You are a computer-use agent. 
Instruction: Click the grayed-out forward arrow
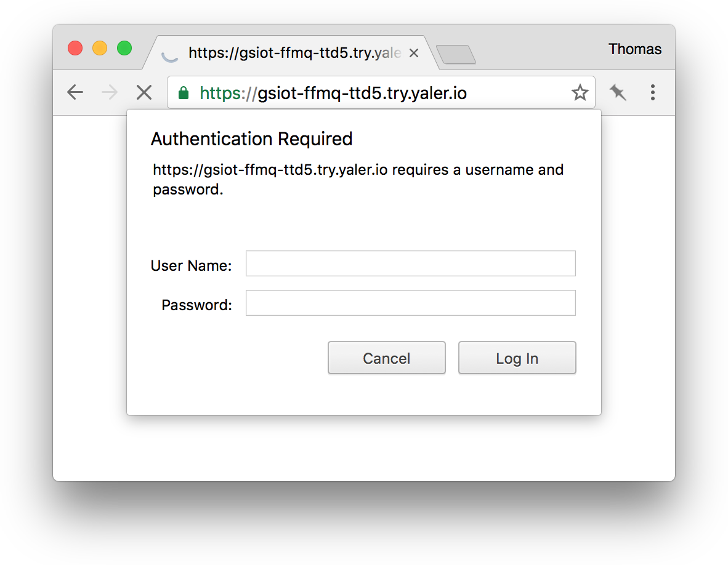pyautogui.click(x=109, y=92)
